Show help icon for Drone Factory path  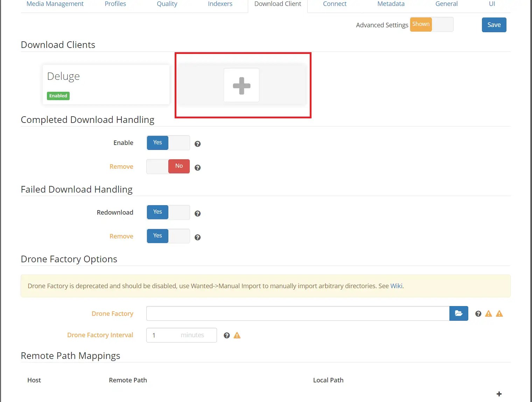point(478,314)
